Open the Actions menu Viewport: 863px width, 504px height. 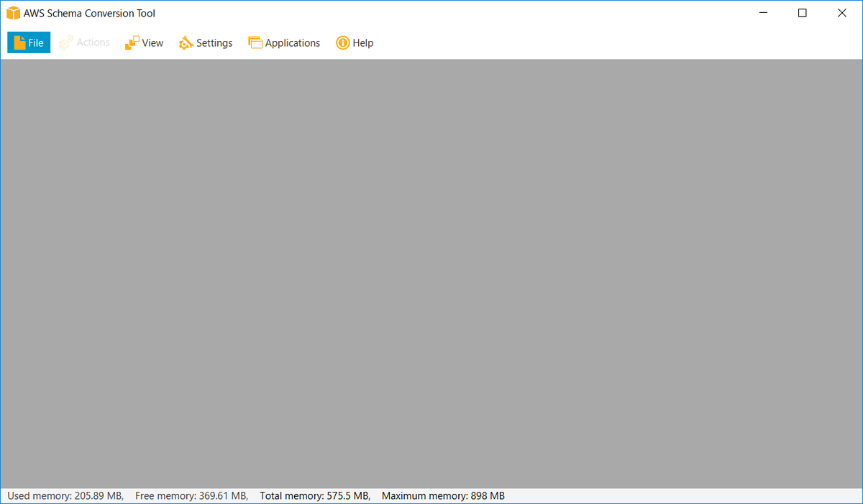[85, 42]
